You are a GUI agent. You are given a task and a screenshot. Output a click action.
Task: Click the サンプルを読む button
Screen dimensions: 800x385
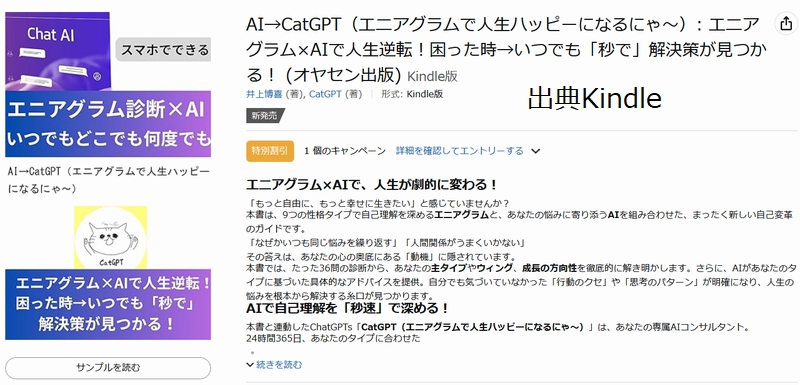click(x=108, y=368)
